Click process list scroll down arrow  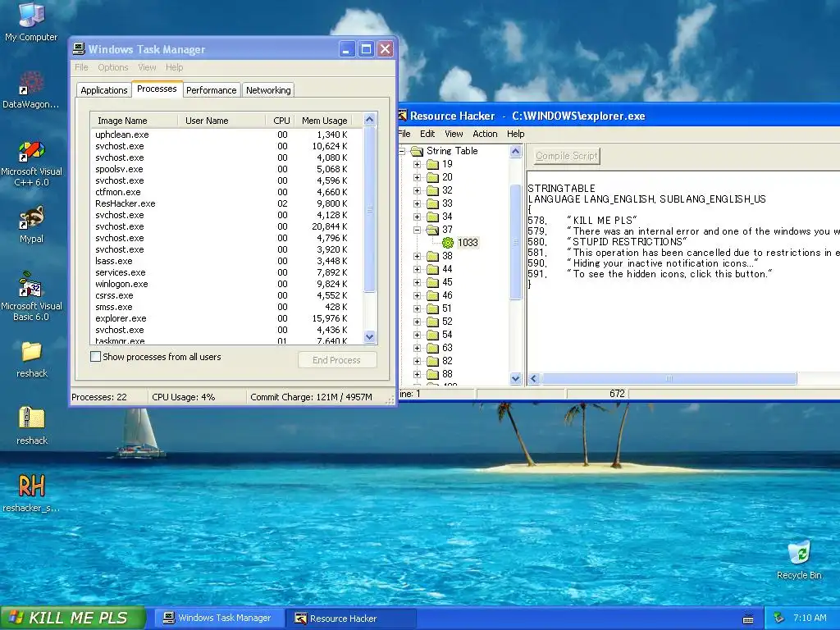(x=370, y=337)
